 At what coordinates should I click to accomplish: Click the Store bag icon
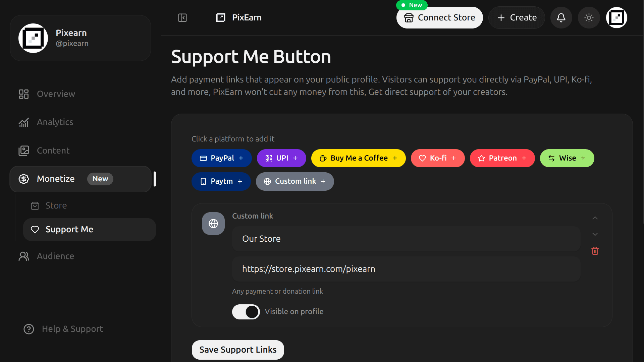[35, 206]
